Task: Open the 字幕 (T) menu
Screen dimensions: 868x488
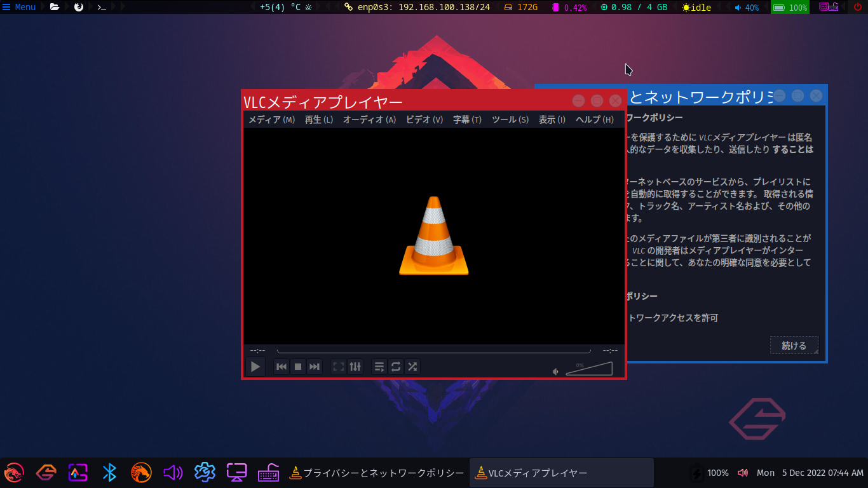Action: [x=467, y=119]
